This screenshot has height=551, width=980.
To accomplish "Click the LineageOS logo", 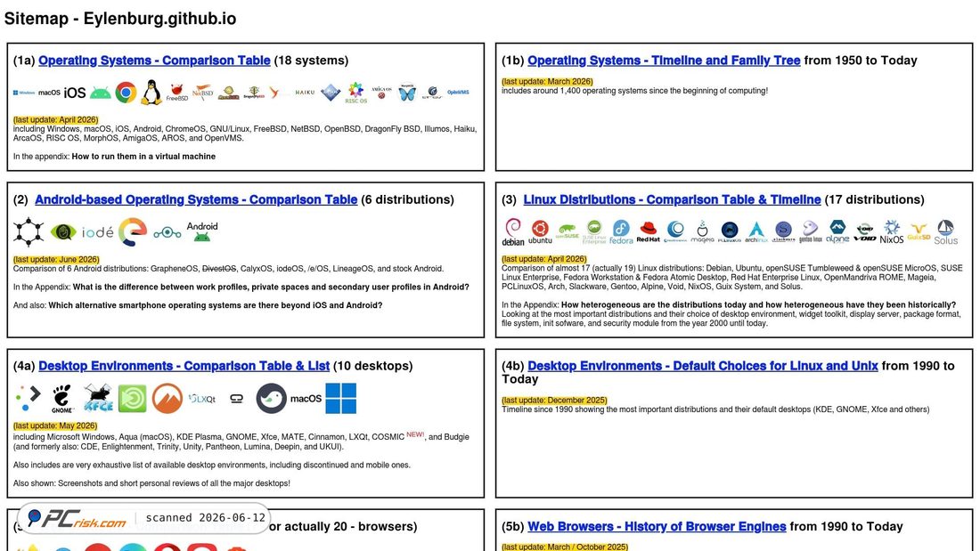I will click(167, 233).
